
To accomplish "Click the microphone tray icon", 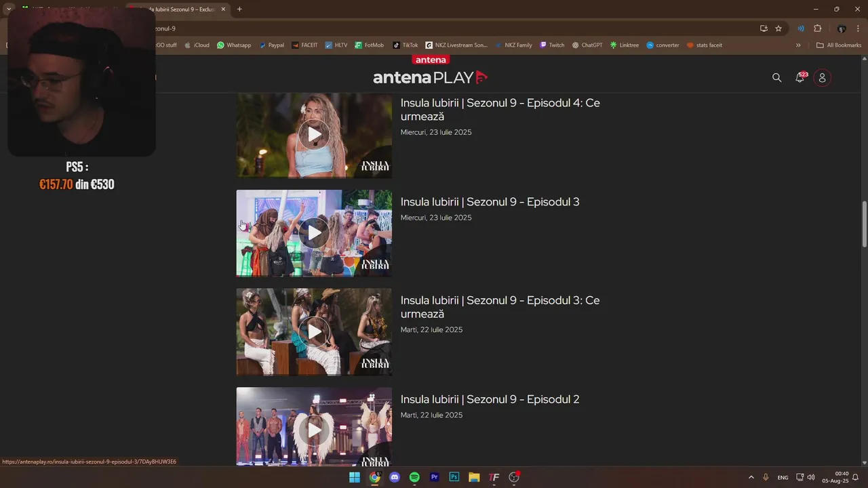I will point(766,477).
